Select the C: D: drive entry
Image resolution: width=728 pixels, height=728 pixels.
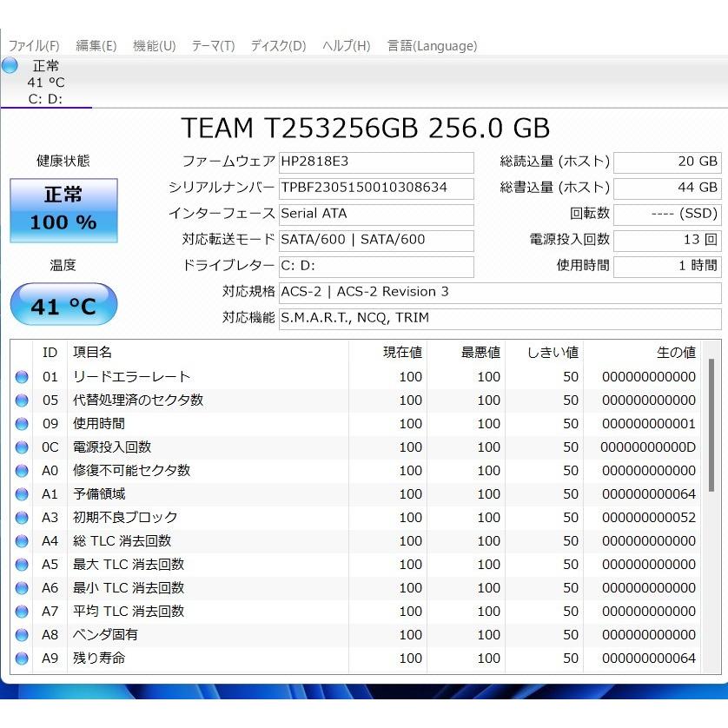click(x=43, y=99)
